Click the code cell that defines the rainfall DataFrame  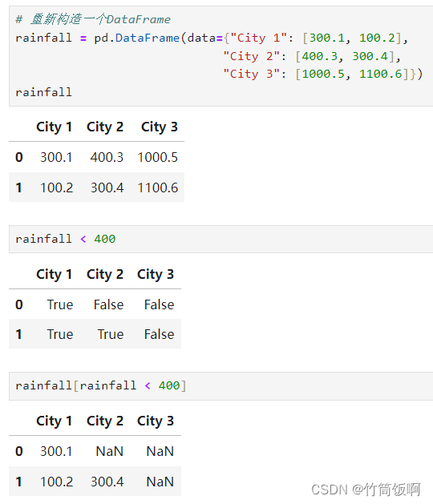221,56
